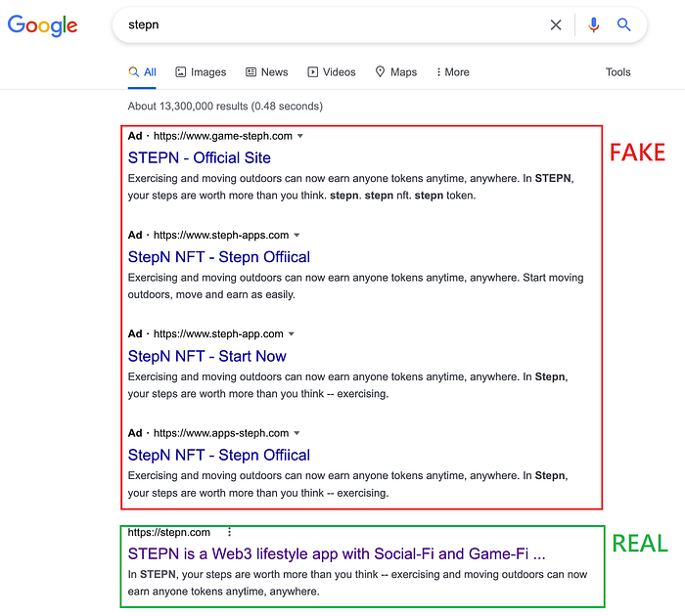Click the https://www.steph-apps.com ad URL
Screen dimensions: 685x616
tap(221, 236)
